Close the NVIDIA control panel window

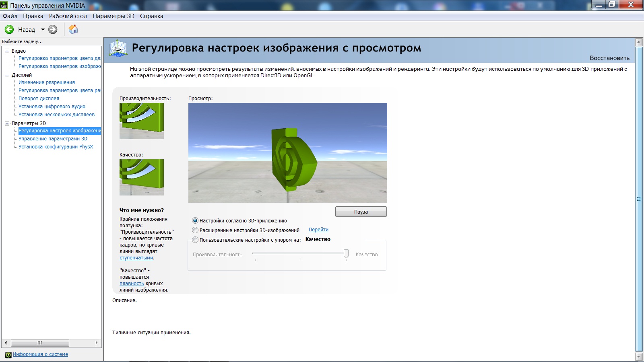pos(631,5)
